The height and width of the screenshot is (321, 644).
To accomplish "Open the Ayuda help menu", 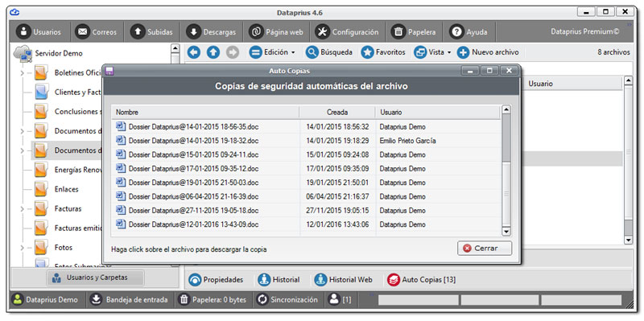I will 469,32.
